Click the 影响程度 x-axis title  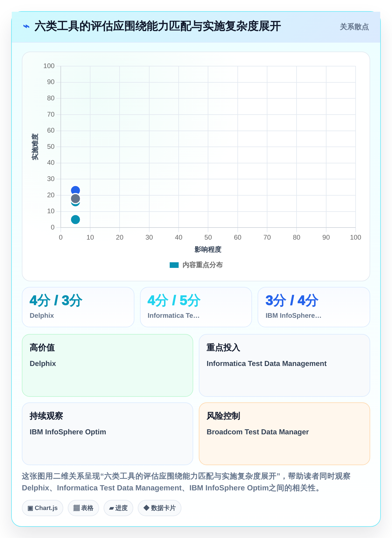click(x=208, y=249)
